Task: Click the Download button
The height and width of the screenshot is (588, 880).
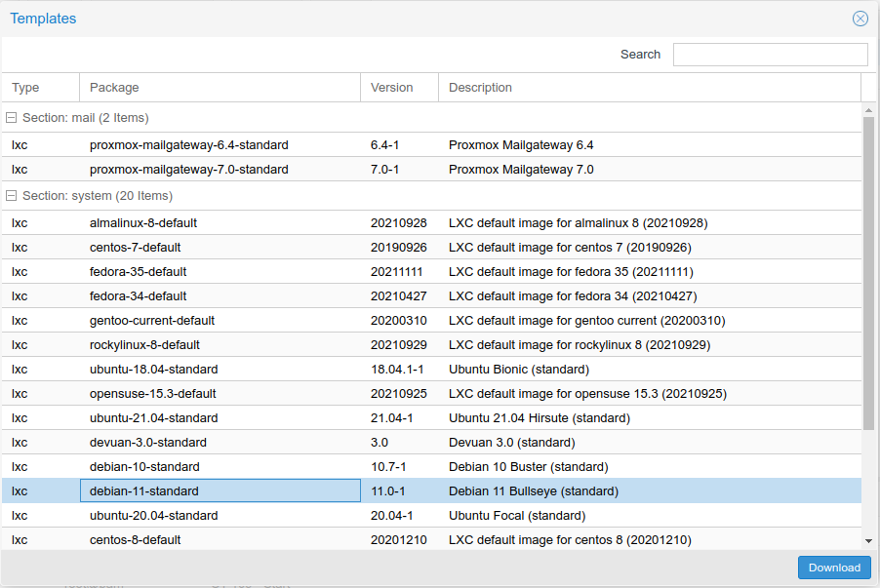Action: click(834, 568)
